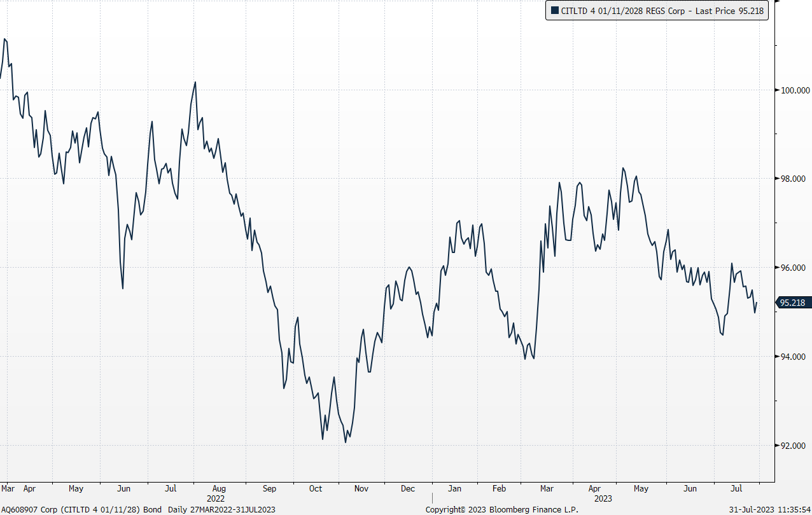Select the legend label CITLTD 4 01/11/2028 REGS Corp
This screenshot has width=812, height=515.
point(623,10)
